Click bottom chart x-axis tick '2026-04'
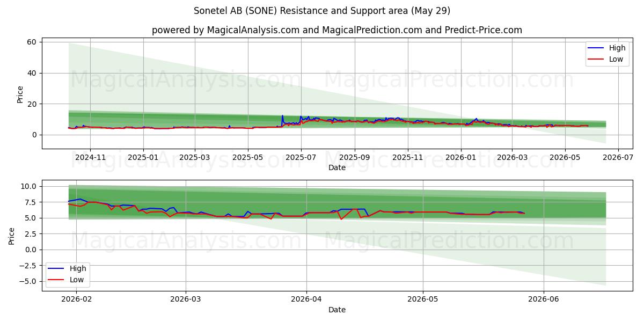 (x=306, y=299)
